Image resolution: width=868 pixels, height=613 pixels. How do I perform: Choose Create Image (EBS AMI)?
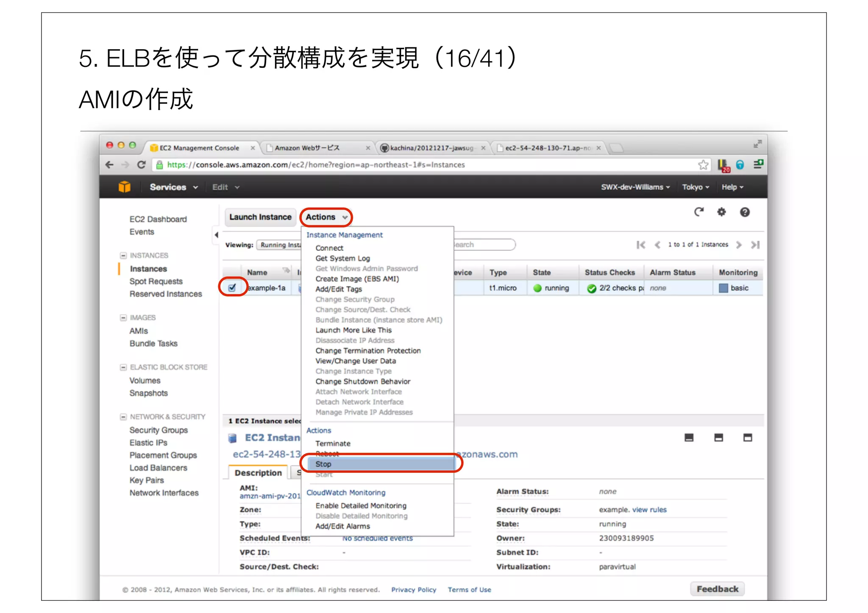pos(357,279)
